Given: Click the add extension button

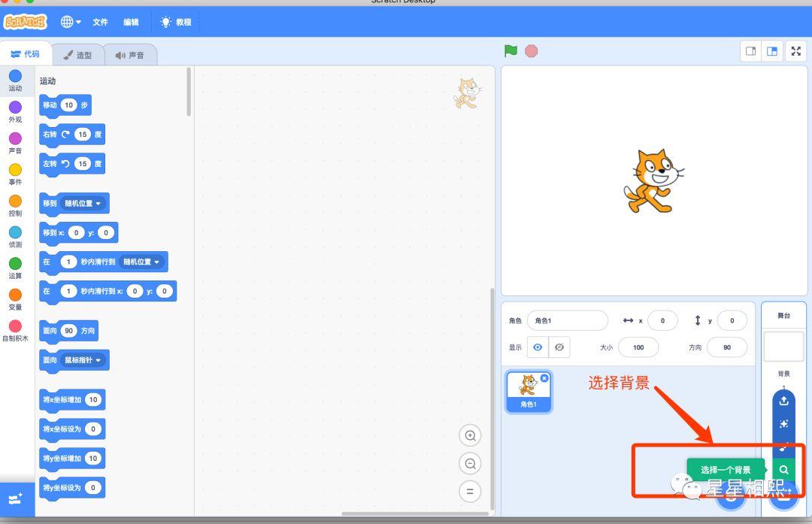Looking at the screenshot, I should [x=16, y=498].
